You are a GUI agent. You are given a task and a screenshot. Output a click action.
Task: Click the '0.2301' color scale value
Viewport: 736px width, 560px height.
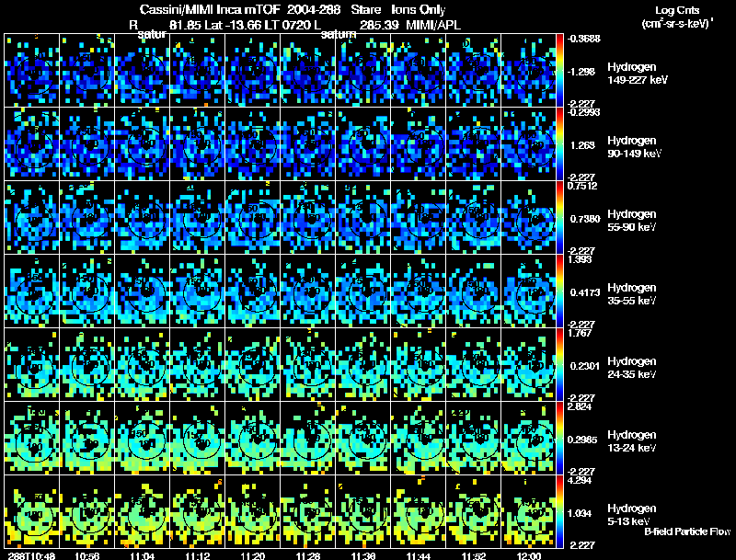pyautogui.click(x=585, y=366)
